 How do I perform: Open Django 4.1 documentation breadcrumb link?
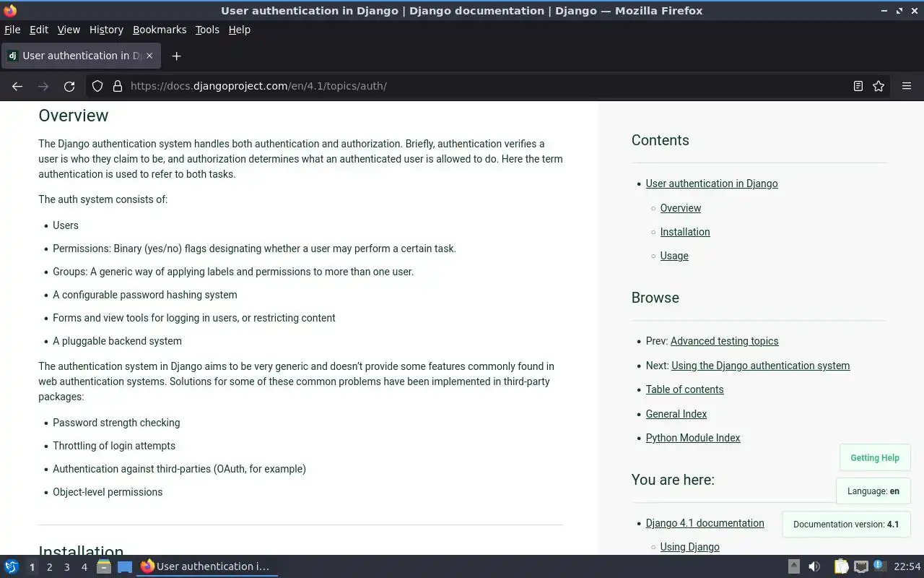point(705,523)
